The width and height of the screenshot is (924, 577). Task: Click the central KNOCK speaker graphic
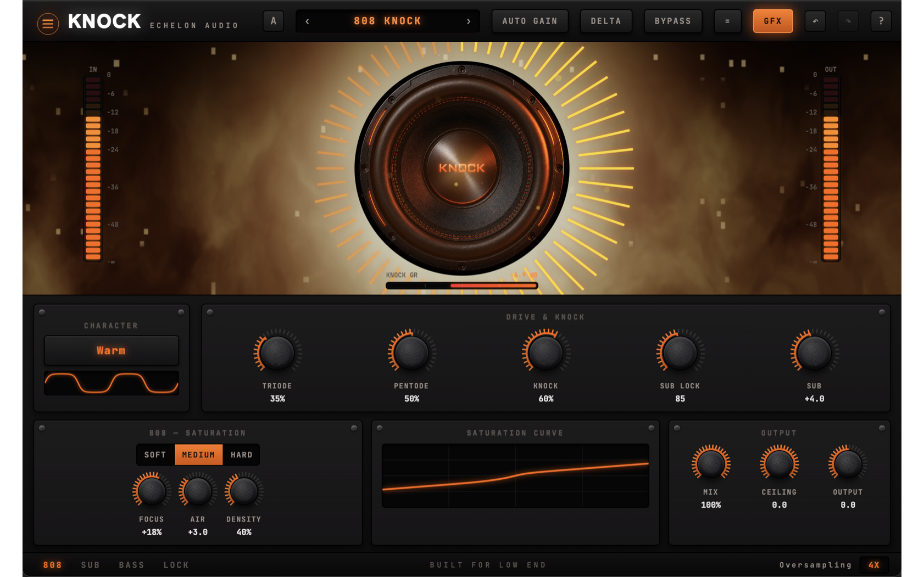pos(461,168)
